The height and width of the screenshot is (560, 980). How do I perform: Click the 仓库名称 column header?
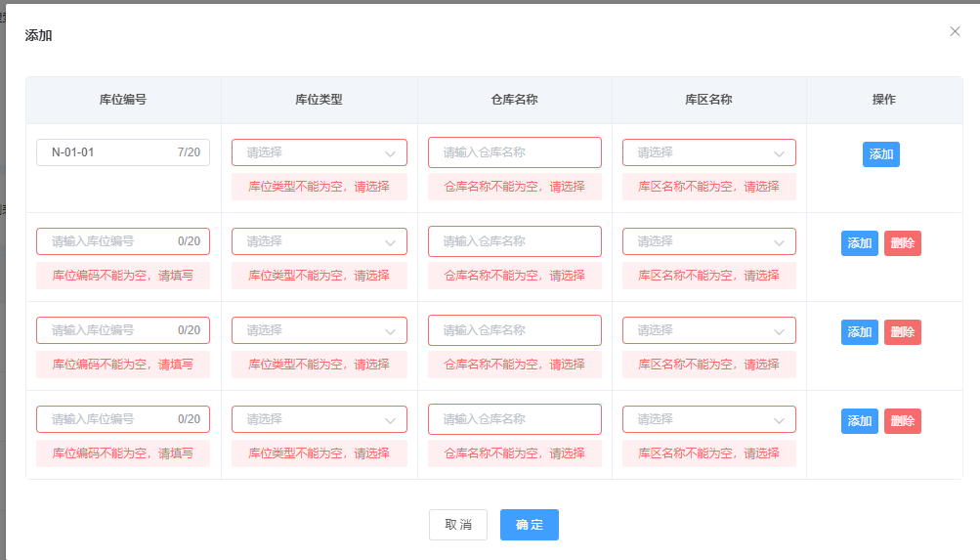coord(514,100)
